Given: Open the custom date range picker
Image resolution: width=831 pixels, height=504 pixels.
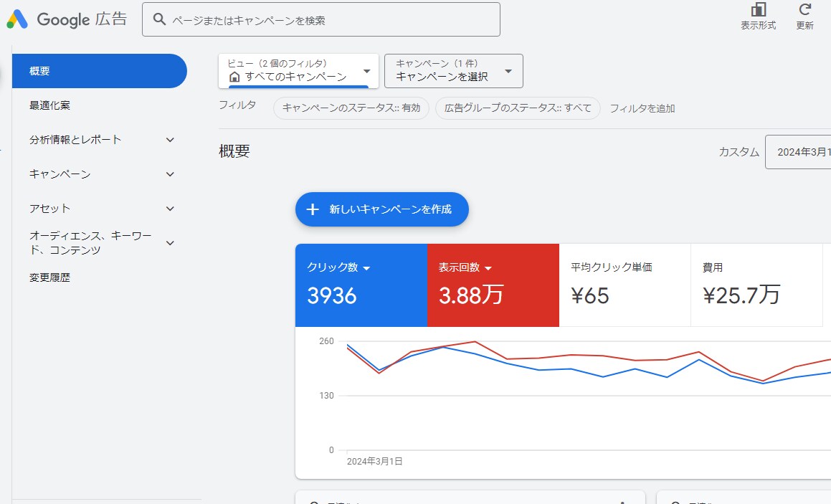Looking at the screenshot, I should [x=798, y=152].
